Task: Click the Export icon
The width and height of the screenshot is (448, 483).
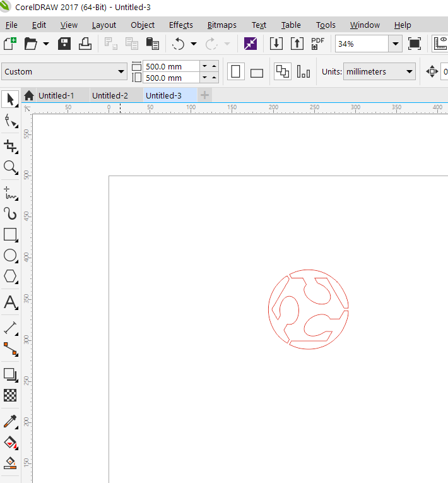Action: tap(297, 44)
